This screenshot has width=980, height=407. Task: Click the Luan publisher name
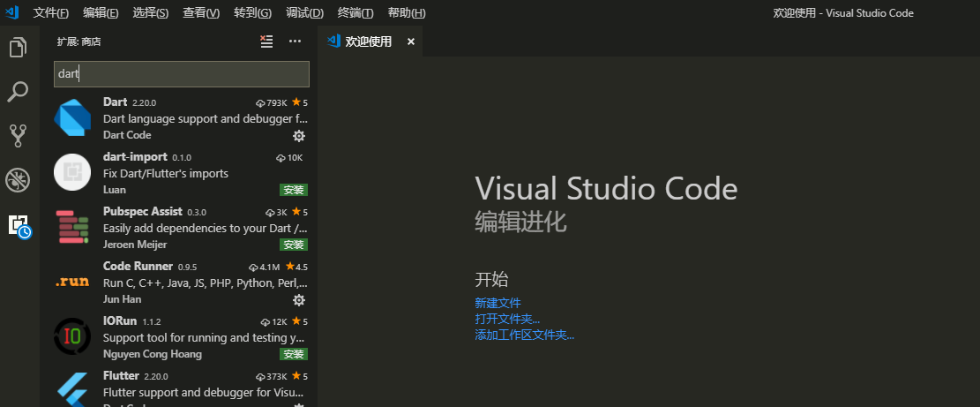tap(115, 190)
